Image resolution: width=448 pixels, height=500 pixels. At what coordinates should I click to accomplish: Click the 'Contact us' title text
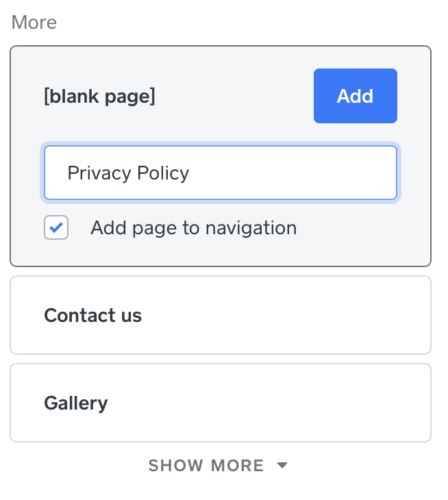coord(92,316)
